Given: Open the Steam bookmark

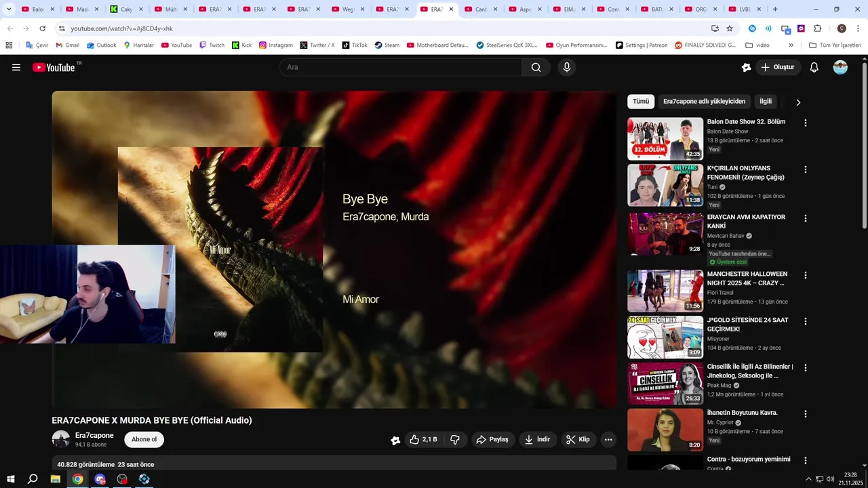Looking at the screenshot, I should coord(387,45).
